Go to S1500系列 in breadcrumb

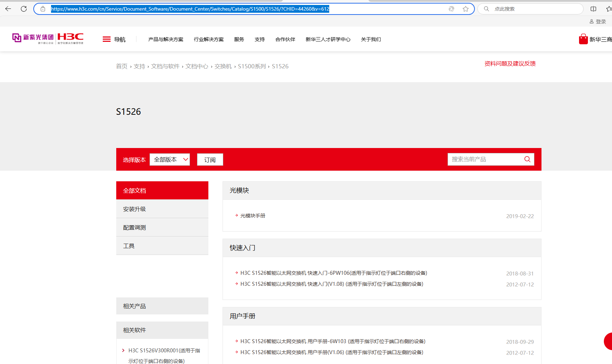[x=252, y=66]
